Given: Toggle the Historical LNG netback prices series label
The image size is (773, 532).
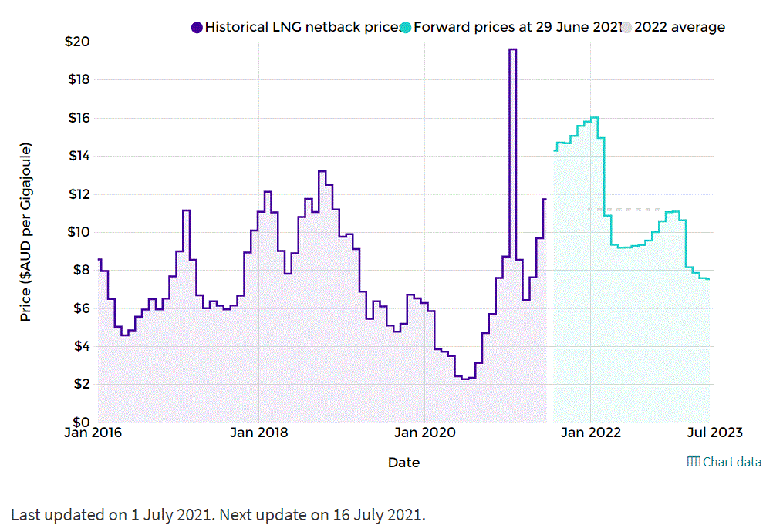Looking at the screenshot, I should coord(301,28).
